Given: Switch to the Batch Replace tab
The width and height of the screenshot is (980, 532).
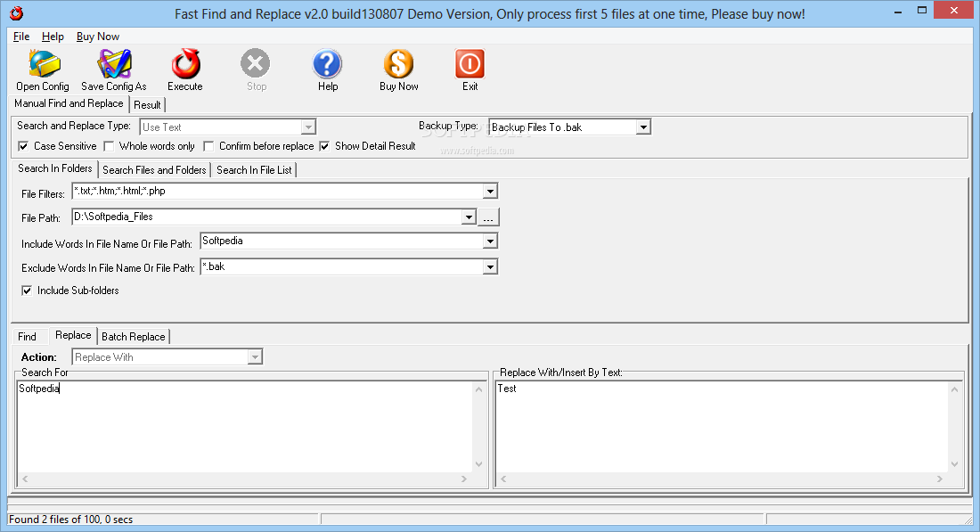Looking at the screenshot, I should 134,336.
